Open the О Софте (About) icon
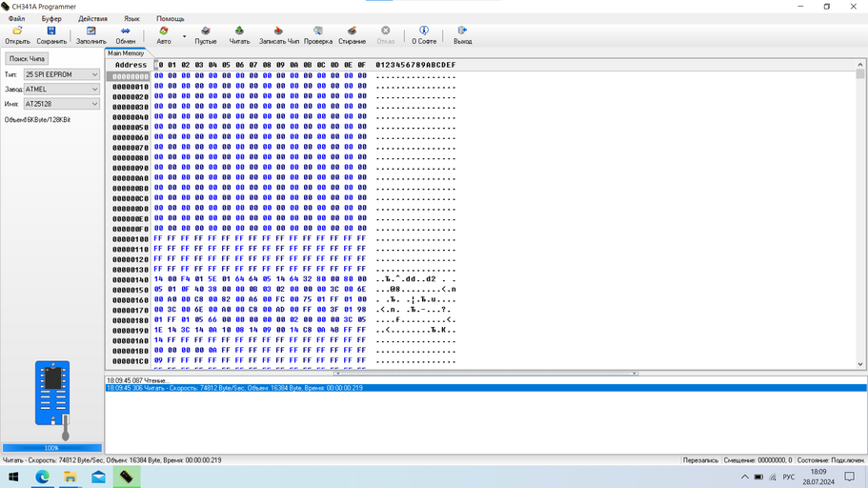 (x=424, y=35)
